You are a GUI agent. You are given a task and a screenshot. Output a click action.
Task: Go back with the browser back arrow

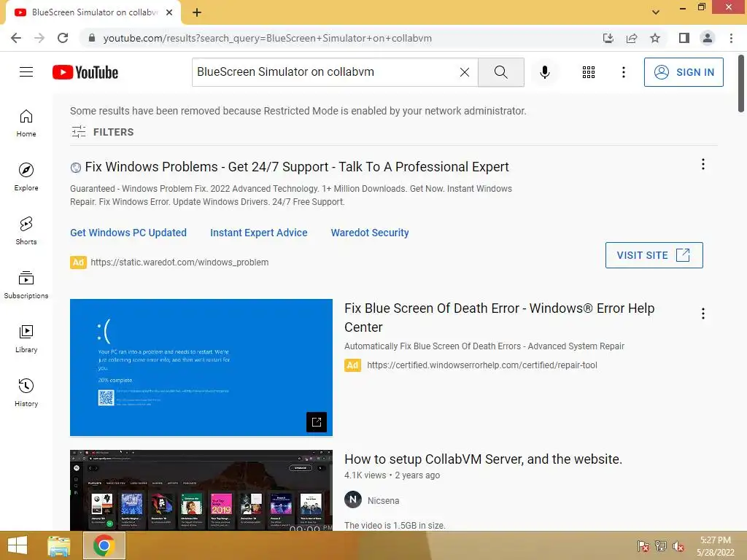coord(16,38)
